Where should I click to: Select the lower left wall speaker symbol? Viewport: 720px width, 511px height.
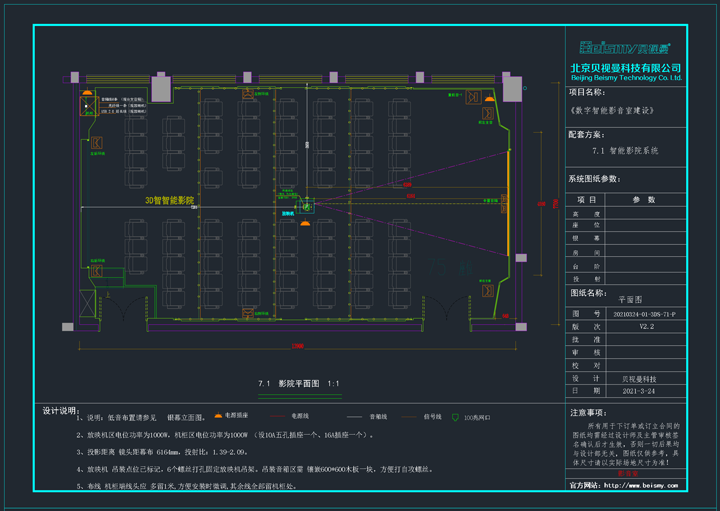click(96, 271)
